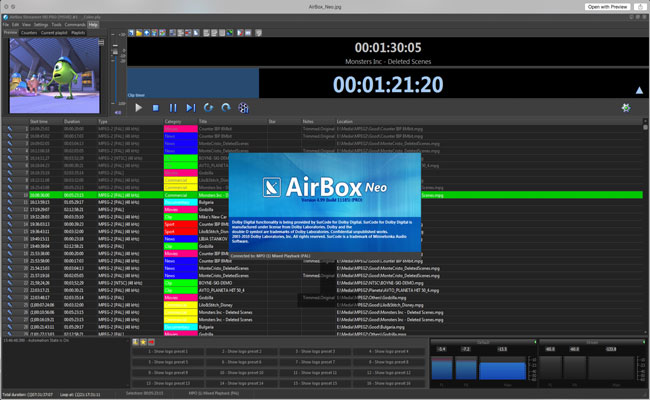Select the title 'Bulgaria' in row 11
The height and width of the screenshot is (400, 650).
[x=206, y=202]
